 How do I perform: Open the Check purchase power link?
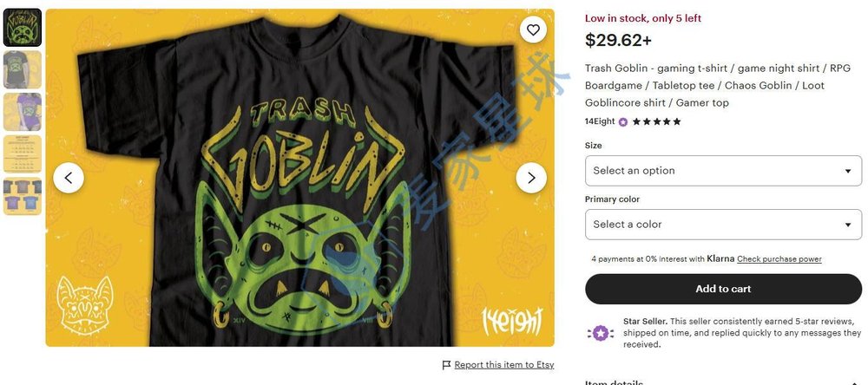(779, 259)
